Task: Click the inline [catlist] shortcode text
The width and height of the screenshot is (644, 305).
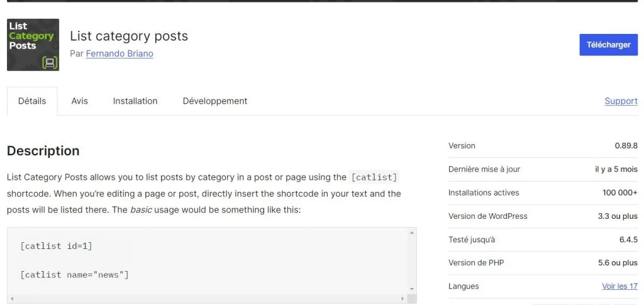Action: 374,178
